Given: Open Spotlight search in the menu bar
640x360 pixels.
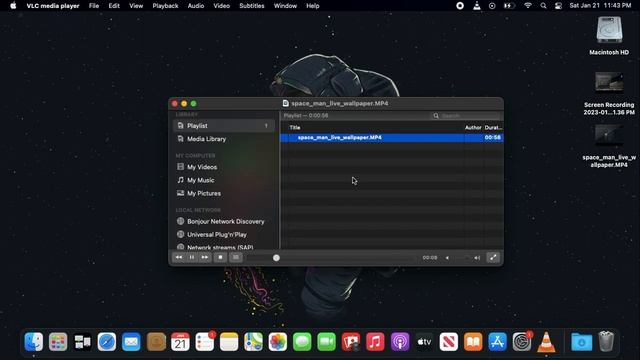Looking at the screenshot, I should [x=543, y=6].
